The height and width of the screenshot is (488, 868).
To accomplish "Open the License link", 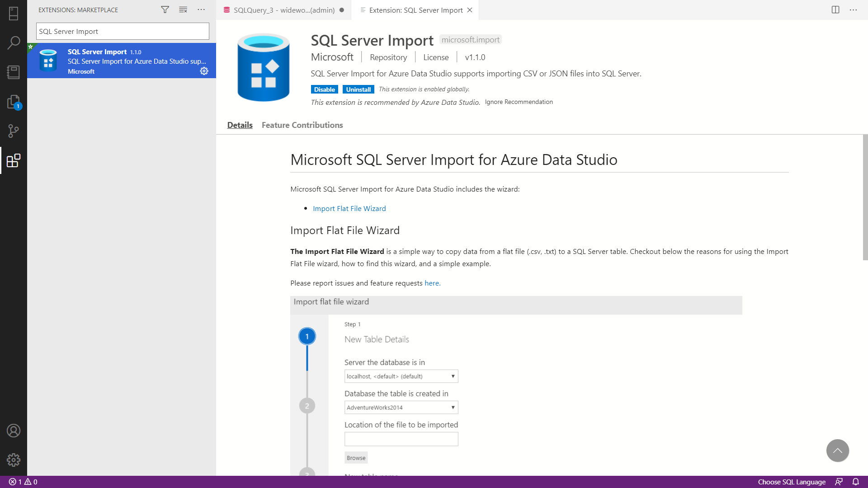I will click(436, 57).
